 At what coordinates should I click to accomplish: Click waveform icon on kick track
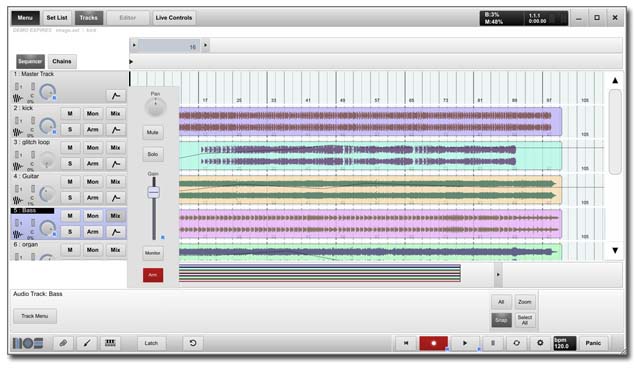point(17,132)
